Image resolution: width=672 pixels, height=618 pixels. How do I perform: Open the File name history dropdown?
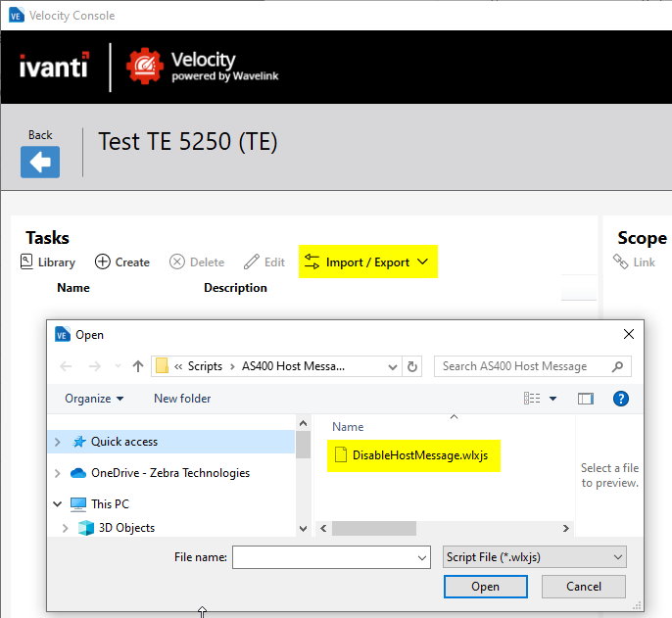(x=422, y=557)
